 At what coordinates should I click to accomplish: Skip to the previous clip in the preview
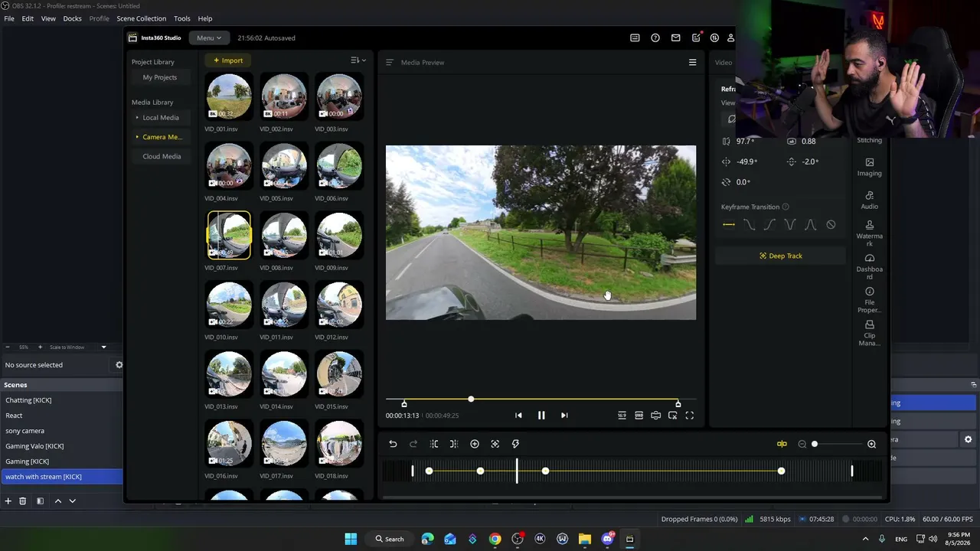tap(518, 416)
